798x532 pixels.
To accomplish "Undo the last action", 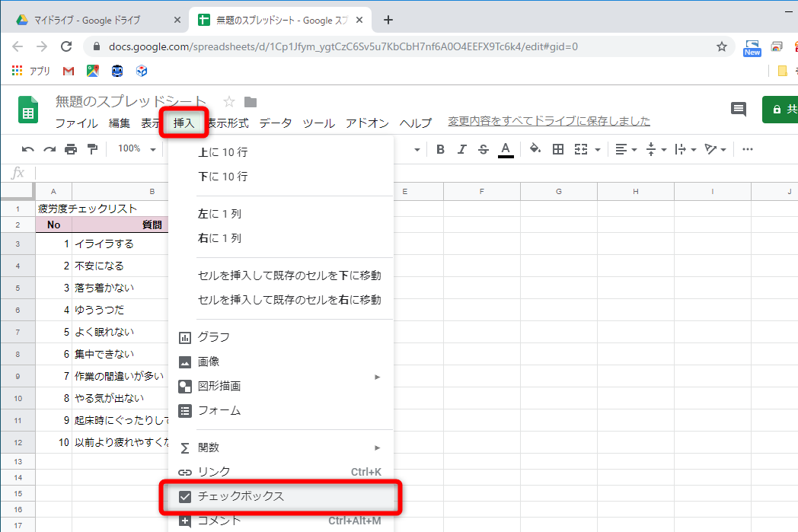I will (x=29, y=149).
